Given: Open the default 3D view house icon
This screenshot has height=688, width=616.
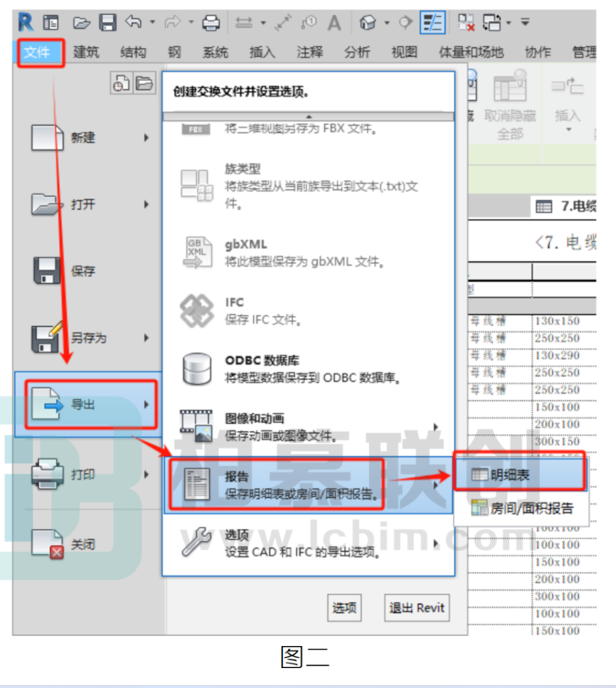Looking at the screenshot, I should tap(368, 22).
